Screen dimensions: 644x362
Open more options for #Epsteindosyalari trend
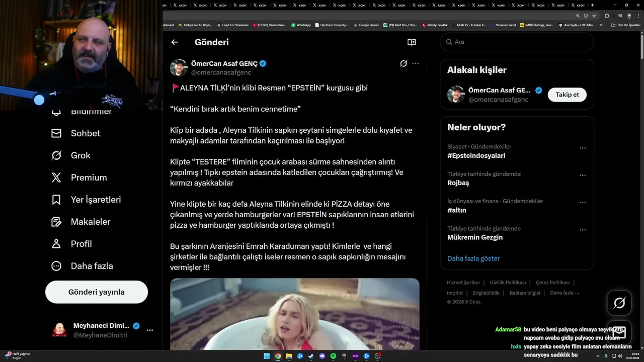583,148
